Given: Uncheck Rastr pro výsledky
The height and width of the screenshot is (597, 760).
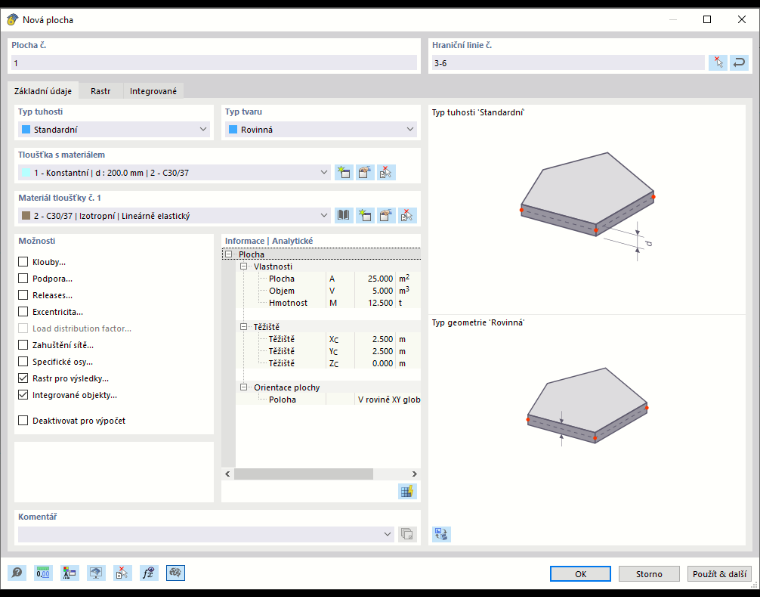Looking at the screenshot, I should tap(23, 378).
